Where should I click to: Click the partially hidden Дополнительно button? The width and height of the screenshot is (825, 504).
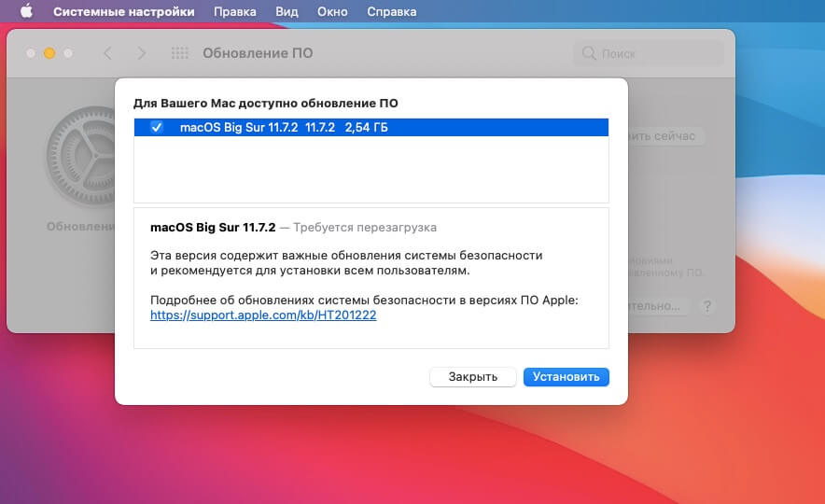point(659,306)
